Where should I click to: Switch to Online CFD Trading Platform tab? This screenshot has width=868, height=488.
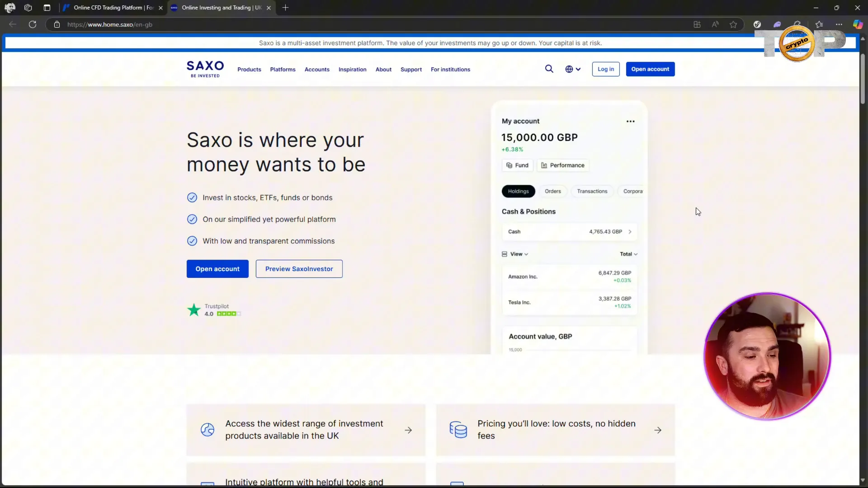pyautogui.click(x=113, y=8)
